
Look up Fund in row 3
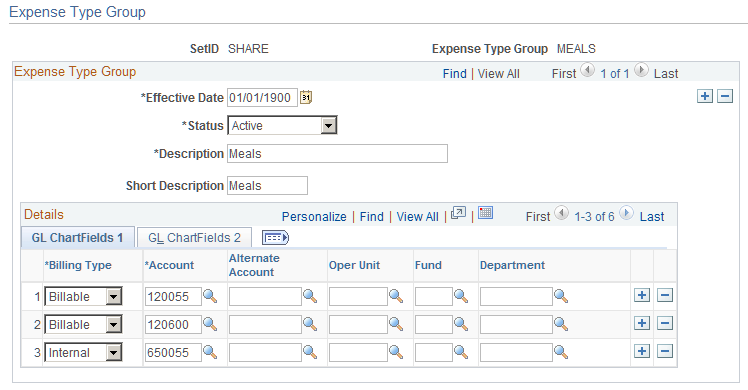pos(461,352)
